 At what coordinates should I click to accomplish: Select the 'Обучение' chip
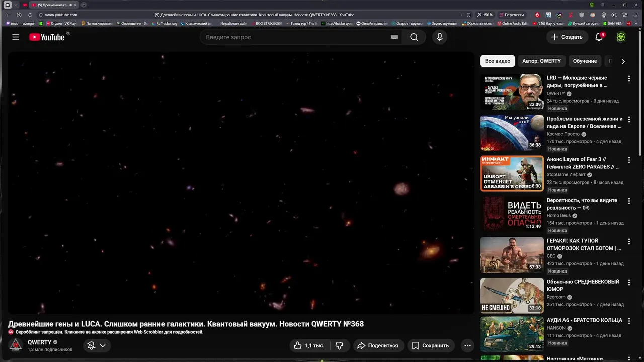[x=585, y=61]
